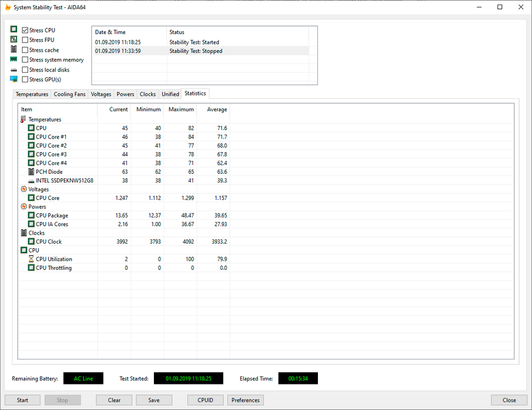This screenshot has width=532, height=410.
Task: Switch to the Unified tab
Action: click(x=170, y=94)
